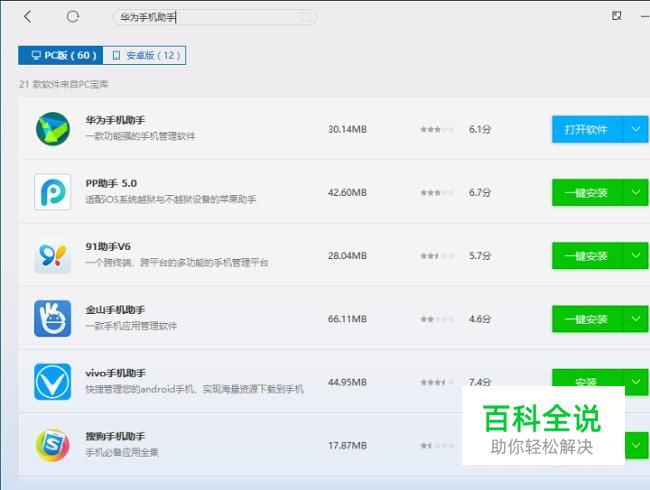Click description 一款手机应用管理软件
The image size is (650, 490).
point(131,326)
